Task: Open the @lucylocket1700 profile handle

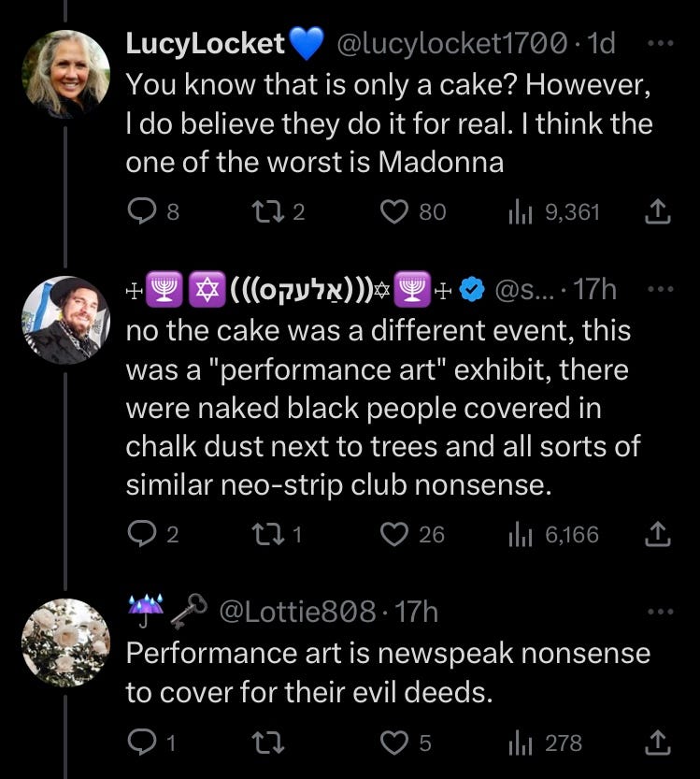Action: pos(451,44)
